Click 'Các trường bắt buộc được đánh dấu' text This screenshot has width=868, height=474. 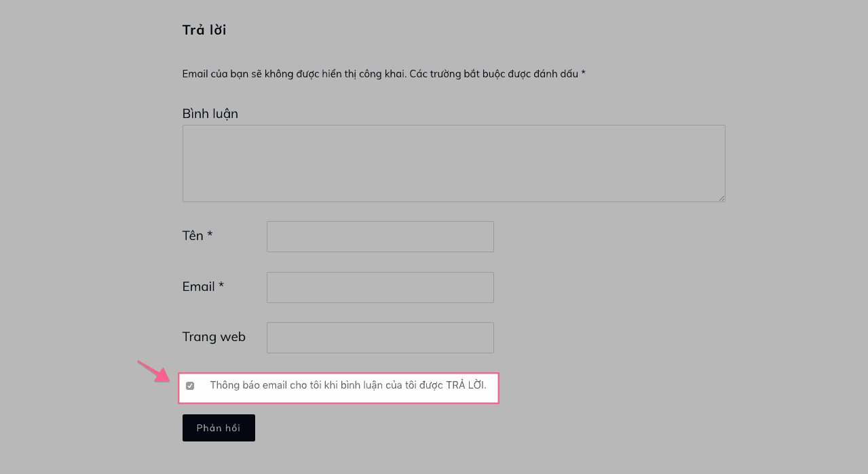click(493, 74)
